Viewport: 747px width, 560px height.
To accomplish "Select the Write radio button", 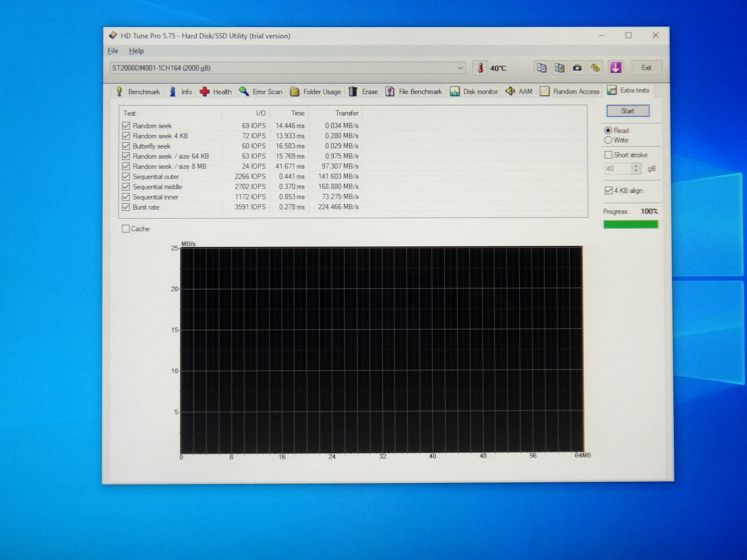I will click(x=608, y=140).
